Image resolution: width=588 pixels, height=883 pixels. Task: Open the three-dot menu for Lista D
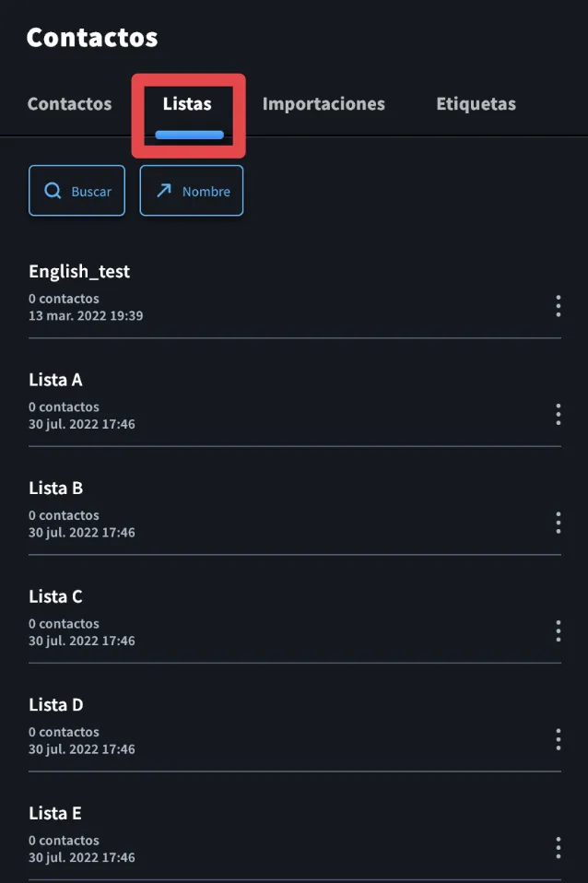559,739
